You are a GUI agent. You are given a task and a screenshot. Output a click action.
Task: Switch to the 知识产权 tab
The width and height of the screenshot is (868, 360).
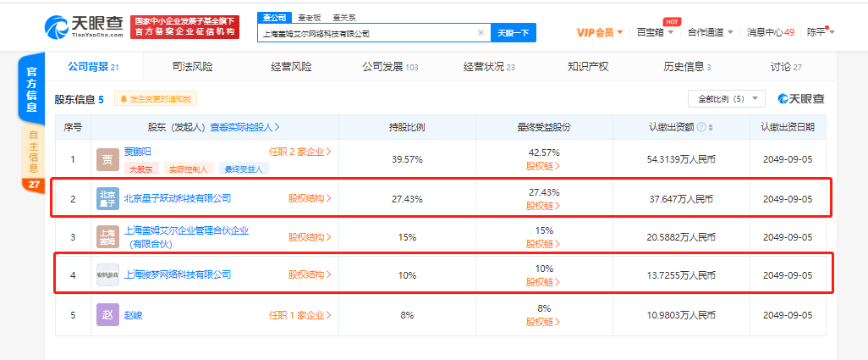pos(588,67)
